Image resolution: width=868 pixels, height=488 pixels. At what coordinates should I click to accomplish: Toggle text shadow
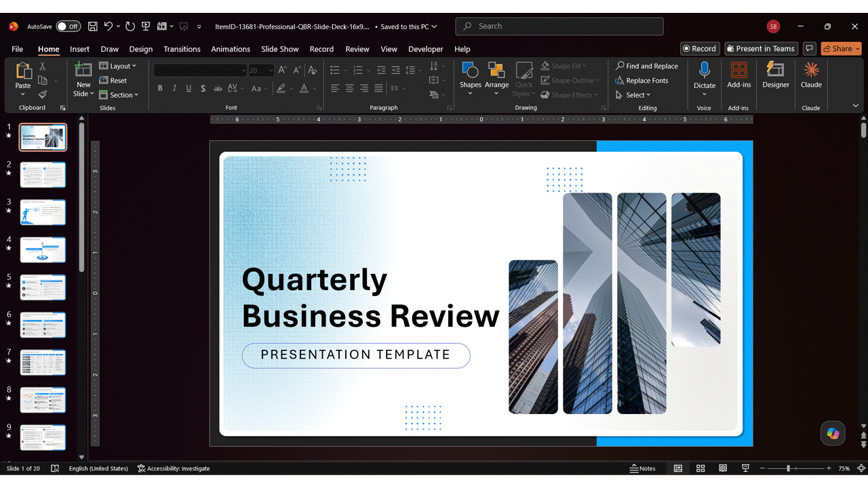[203, 88]
